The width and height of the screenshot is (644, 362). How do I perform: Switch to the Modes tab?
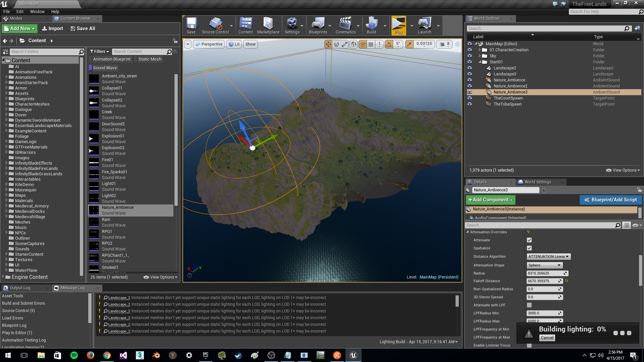pyautogui.click(x=16, y=18)
